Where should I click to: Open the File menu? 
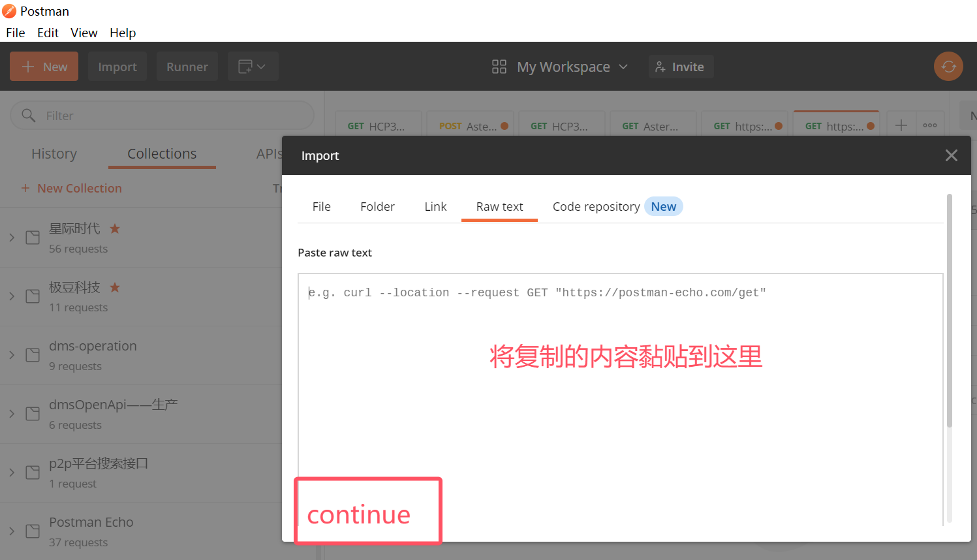(16, 33)
